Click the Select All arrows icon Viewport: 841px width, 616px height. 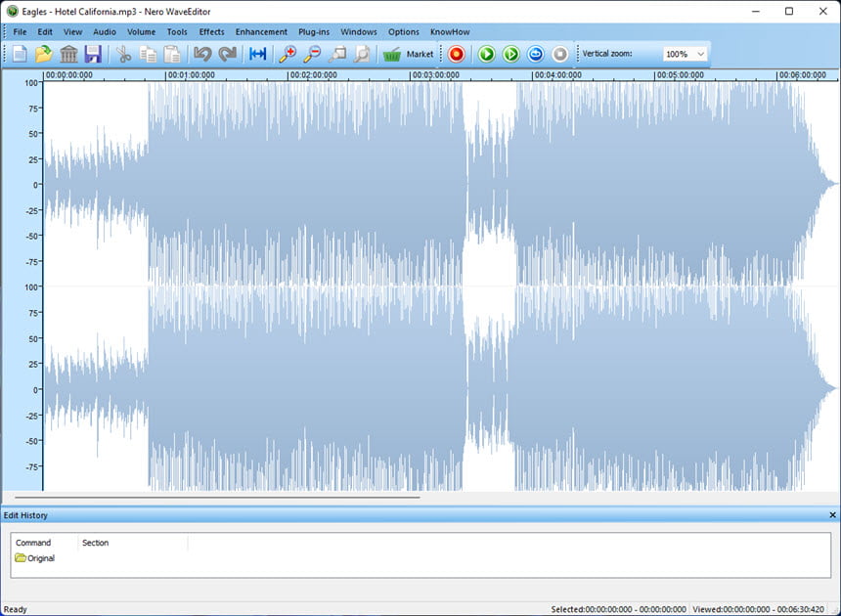point(258,54)
